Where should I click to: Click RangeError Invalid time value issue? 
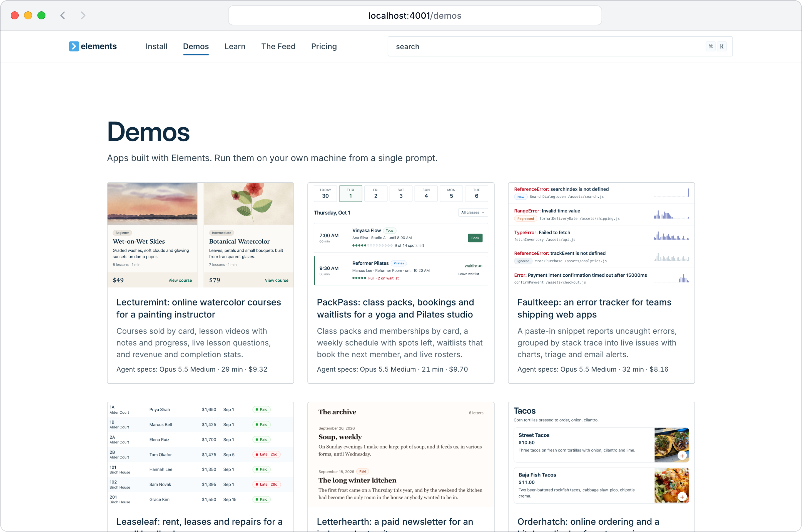601,215
